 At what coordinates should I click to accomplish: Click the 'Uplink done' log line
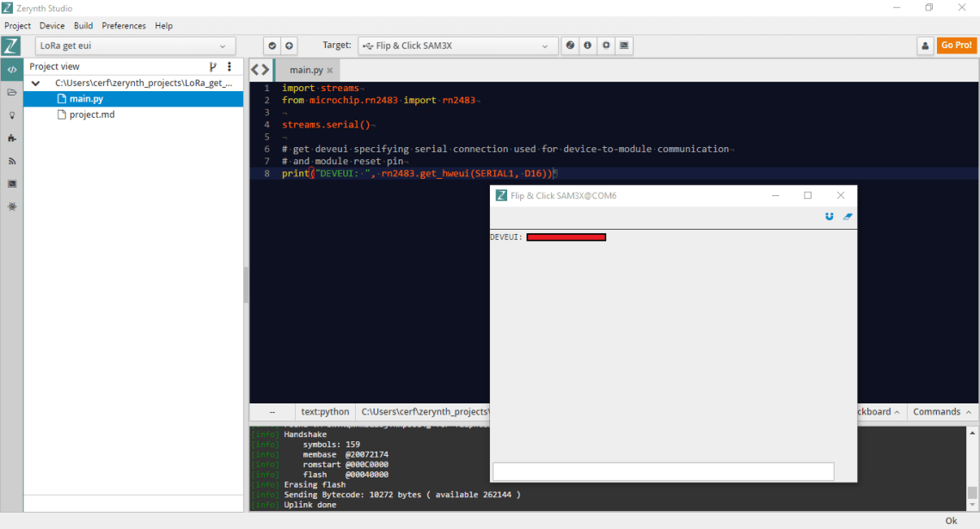click(x=310, y=505)
